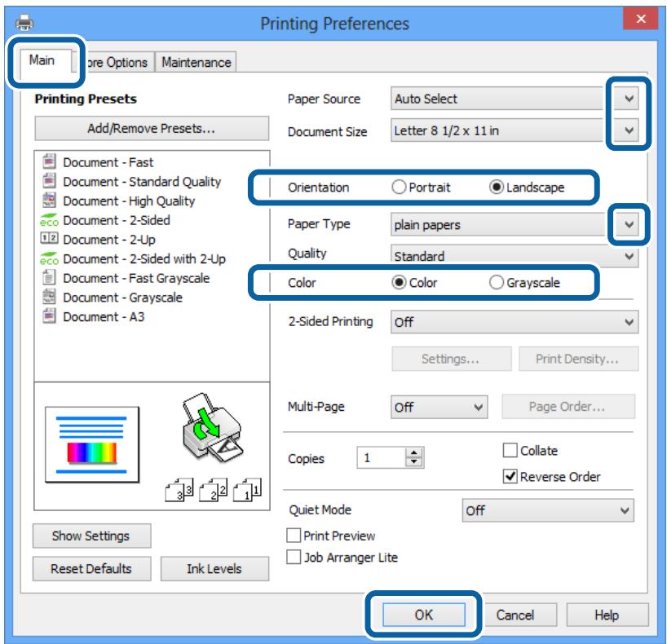
Task: Click the Document - Standard Quality preset icon
Action: click(49, 181)
